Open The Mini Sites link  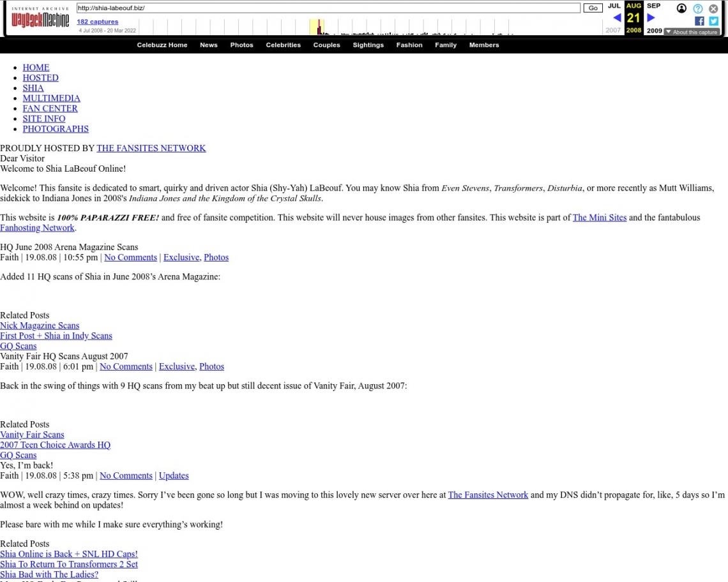[600, 218]
